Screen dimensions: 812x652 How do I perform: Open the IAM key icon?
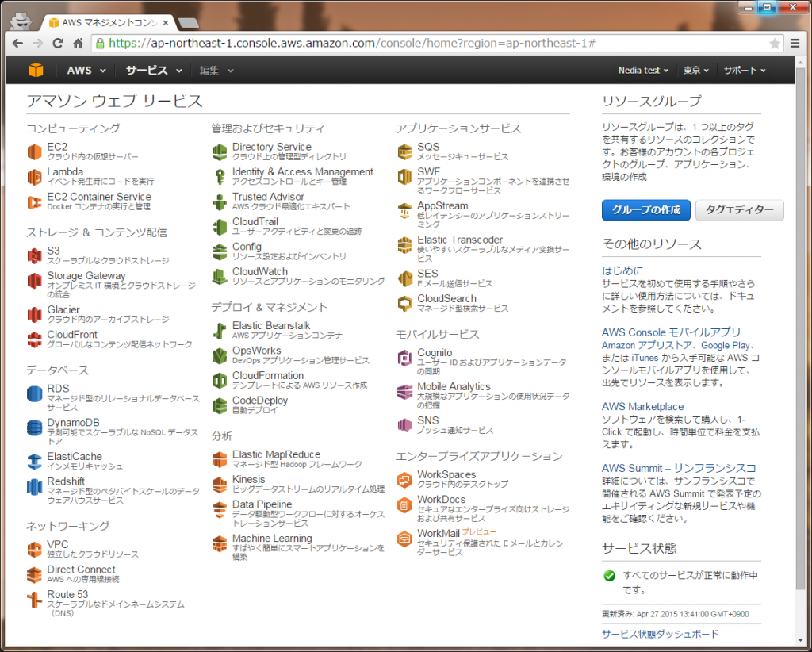click(220, 177)
